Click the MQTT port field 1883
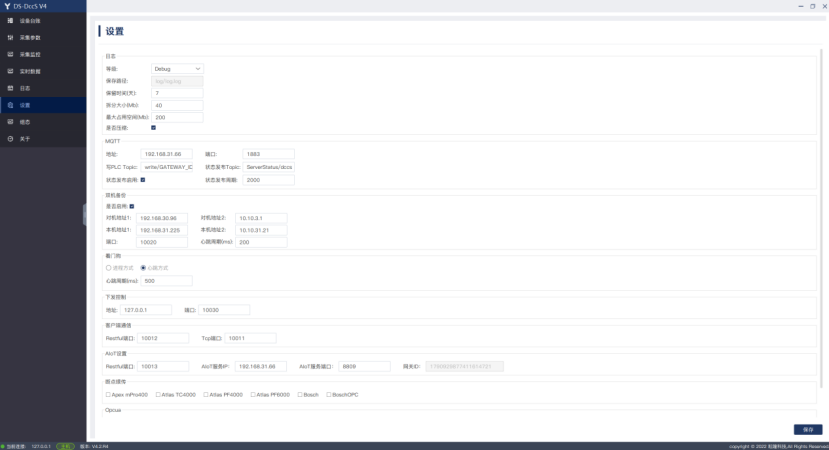 269,154
